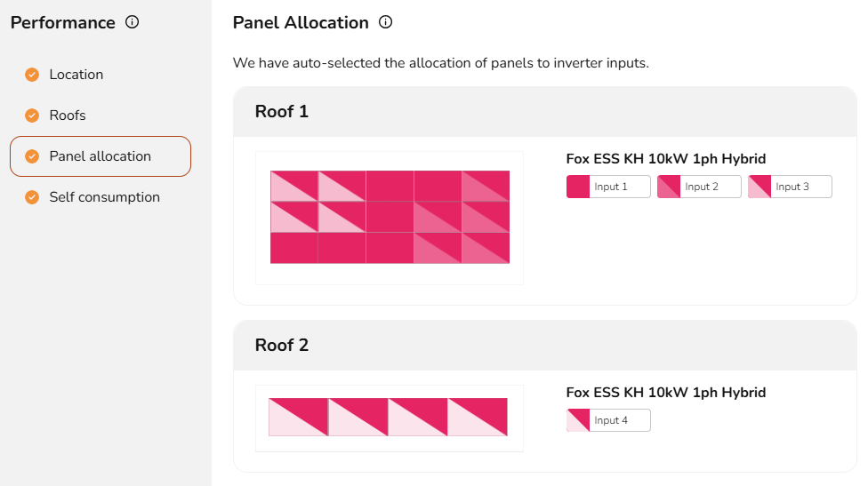Click the checkmark icon beside Panel allocation
868x486 pixels.
tap(32, 156)
